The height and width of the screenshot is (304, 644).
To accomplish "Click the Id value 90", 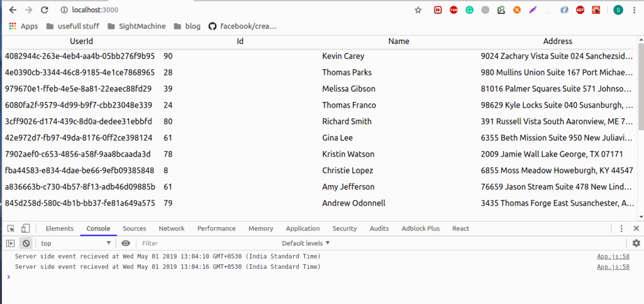I will (168, 56).
